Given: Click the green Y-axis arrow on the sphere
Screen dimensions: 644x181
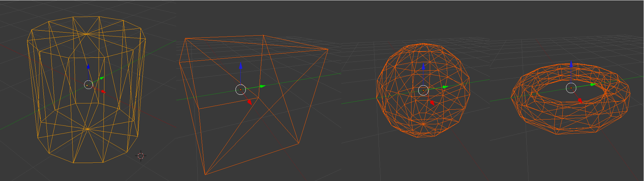Looking at the screenshot, I should point(445,87).
